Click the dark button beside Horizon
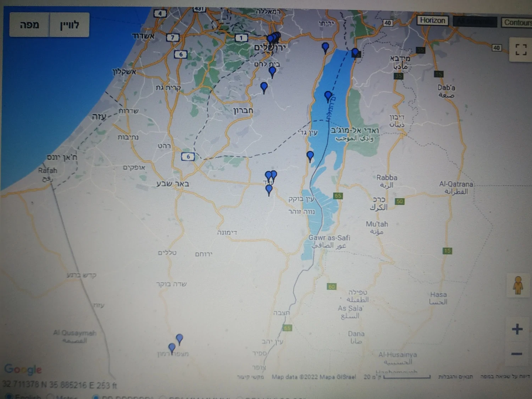This screenshot has height=399, width=532. click(474, 22)
